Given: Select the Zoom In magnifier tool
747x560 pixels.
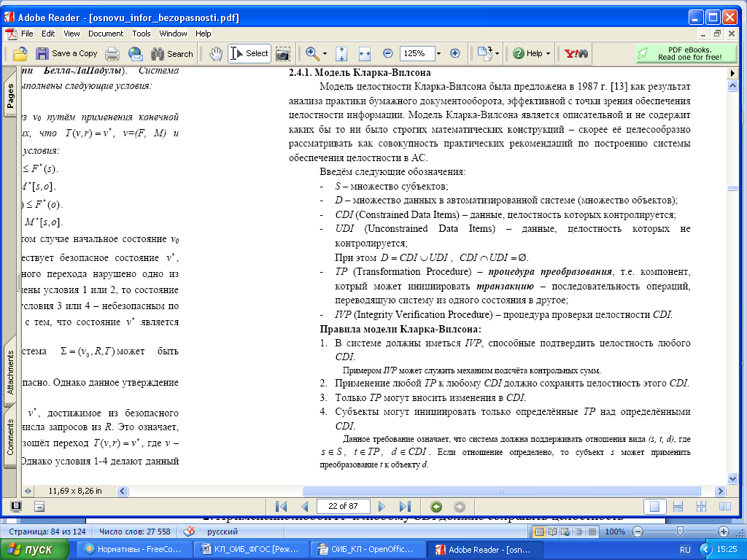Looking at the screenshot, I should point(312,54).
